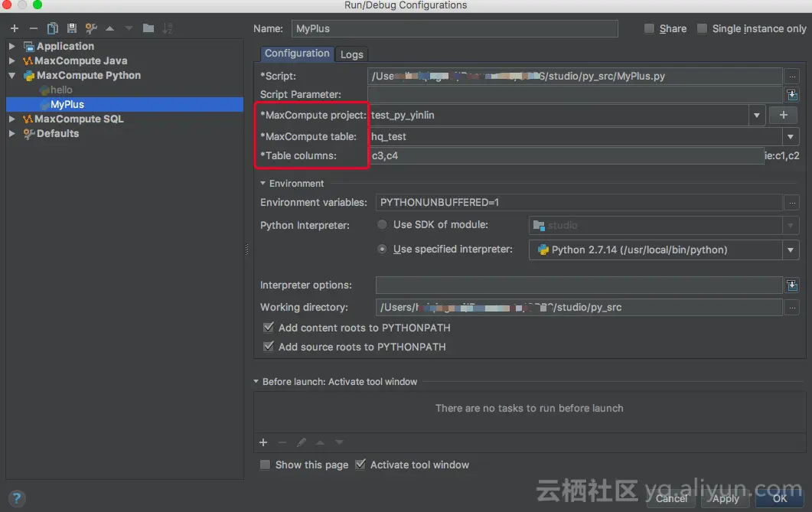
Task: Open MaxCompute project dropdown
Action: 757,116
